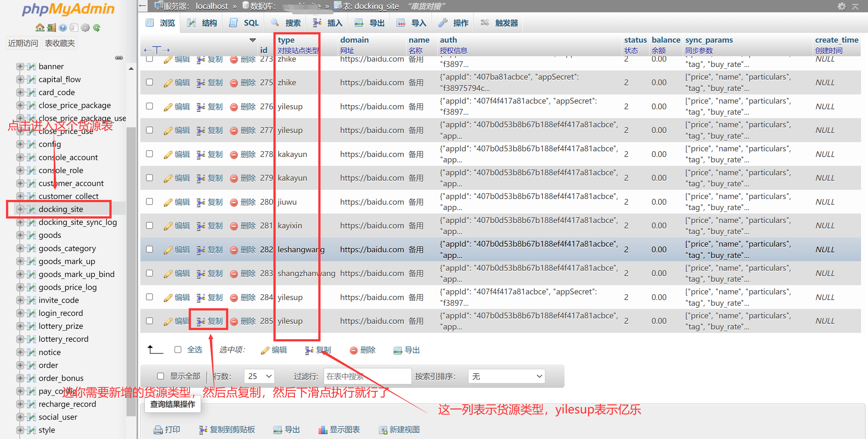Switch to the SQL tab
The height and width of the screenshot is (439, 868).
[x=243, y=22]
